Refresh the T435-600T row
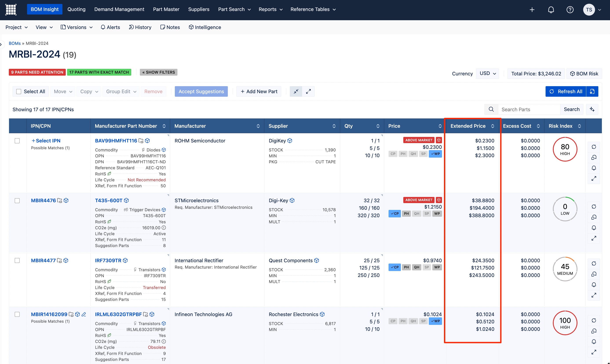 coord(594,207)
